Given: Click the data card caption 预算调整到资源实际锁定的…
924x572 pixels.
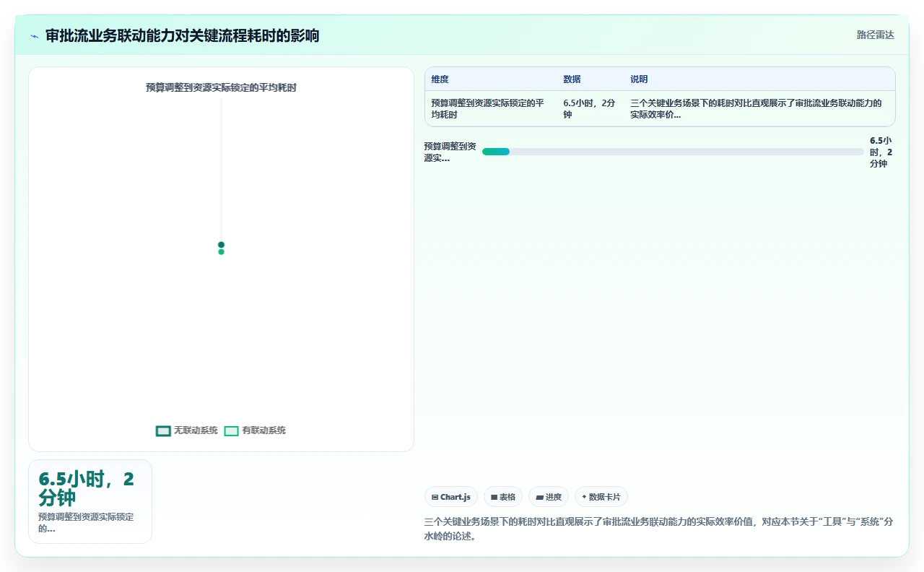Looking at the screenshot, I should pyautogui.click(x=86, y=522).
